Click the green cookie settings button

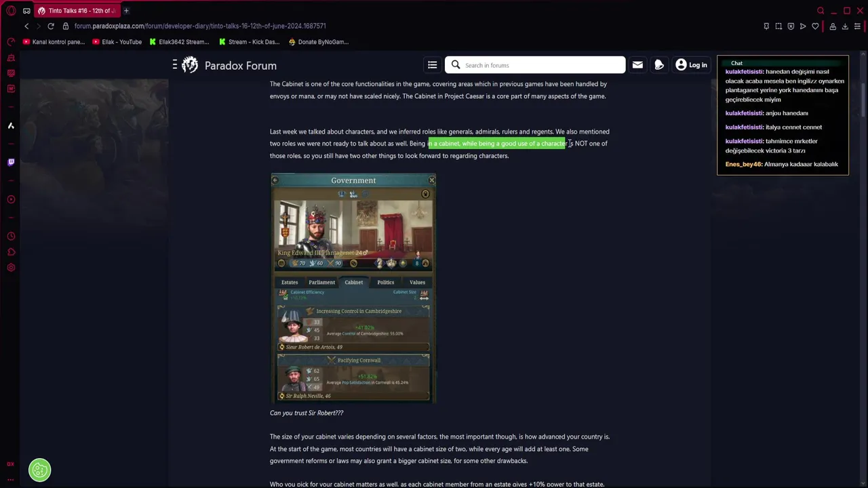[x=39, y=470]
